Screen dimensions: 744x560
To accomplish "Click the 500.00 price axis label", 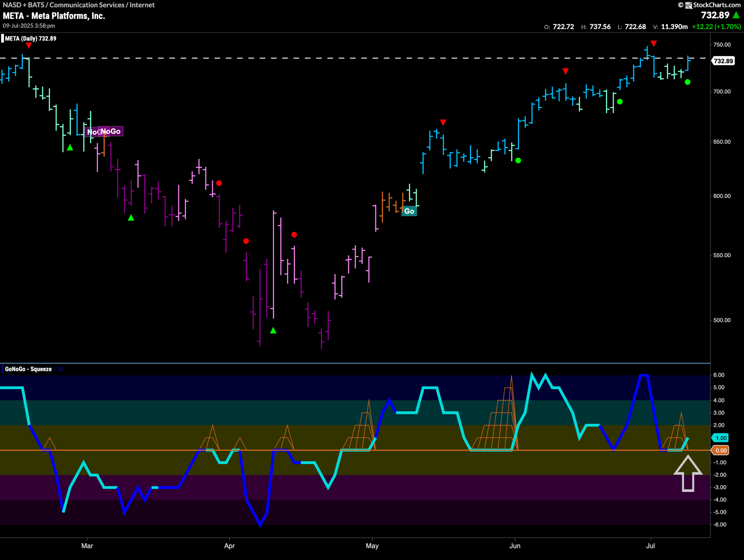I will click(x=722, y=320).
